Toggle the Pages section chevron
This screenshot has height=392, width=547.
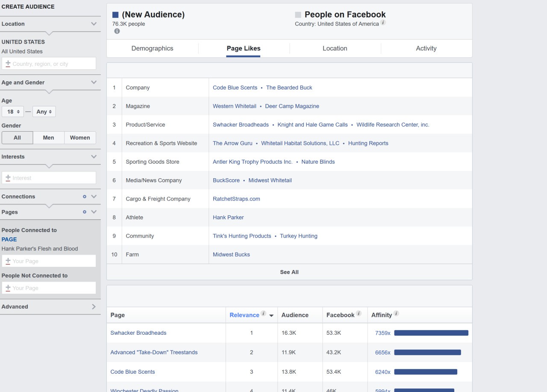94,212
